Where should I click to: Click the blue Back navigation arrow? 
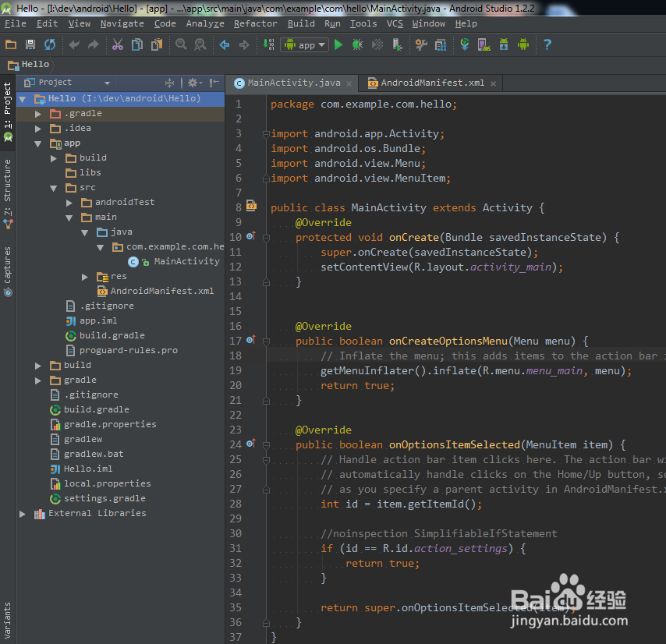pyautogui.click(x=225, y=44)
